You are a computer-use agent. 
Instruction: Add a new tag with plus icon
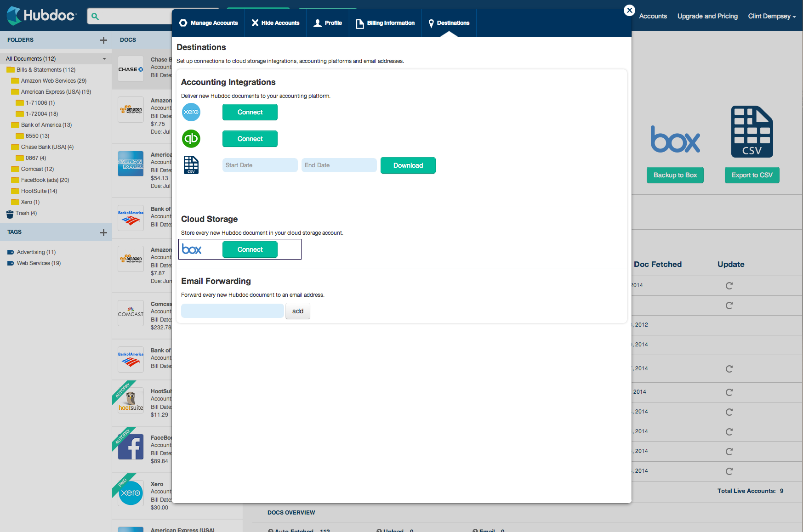click(103, 232)
